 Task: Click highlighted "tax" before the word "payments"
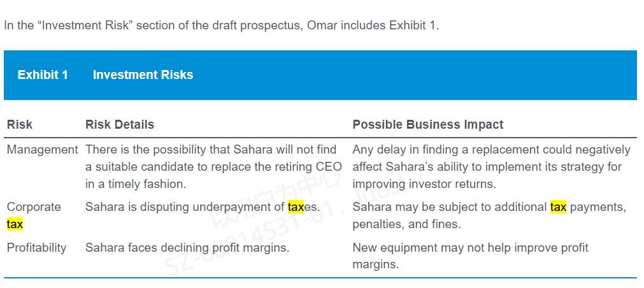pos(558,207)
